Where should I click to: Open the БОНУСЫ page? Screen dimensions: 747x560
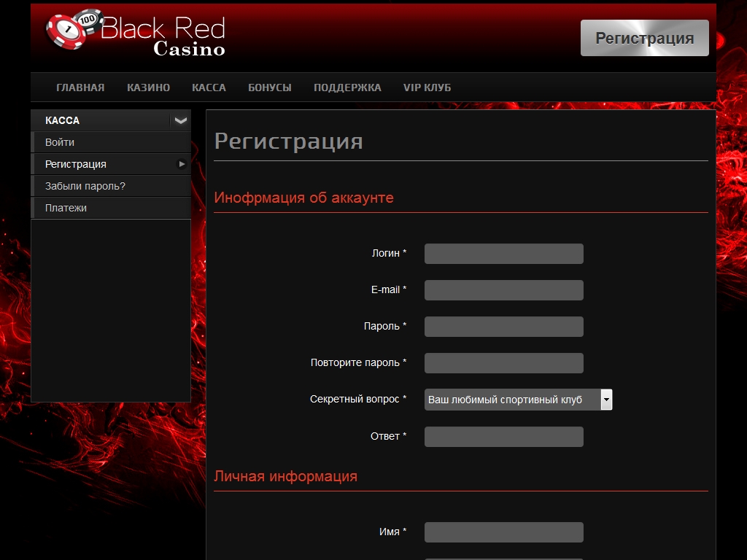(x=269, y=87)
